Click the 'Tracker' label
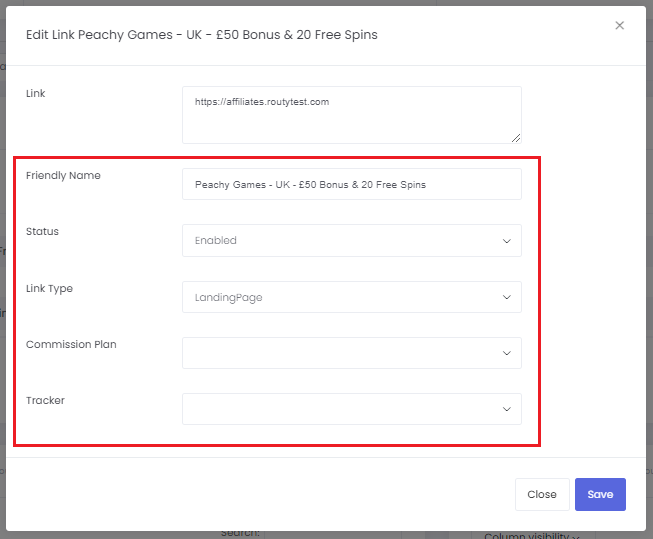 coord(45,400)
